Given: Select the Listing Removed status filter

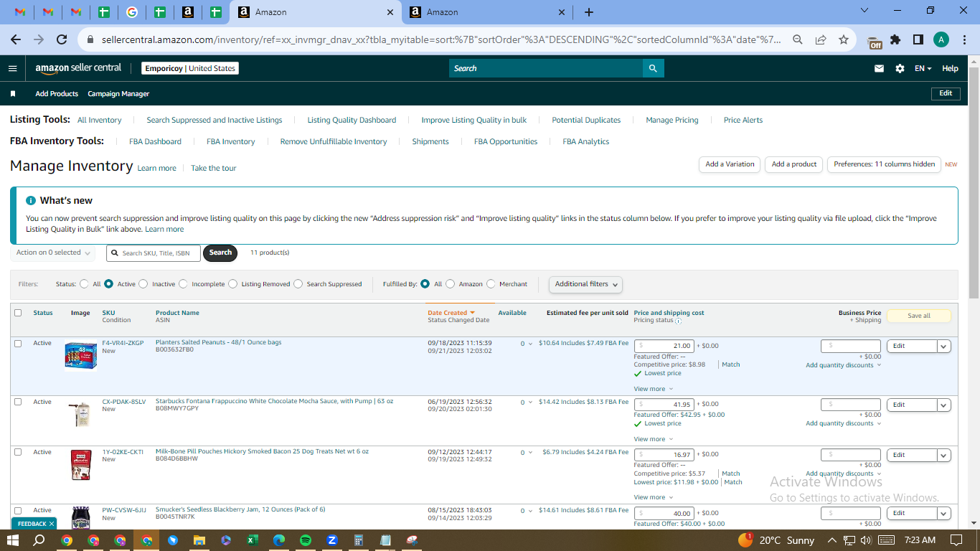Looking at the screenshot, I should (x=232, y=284).
